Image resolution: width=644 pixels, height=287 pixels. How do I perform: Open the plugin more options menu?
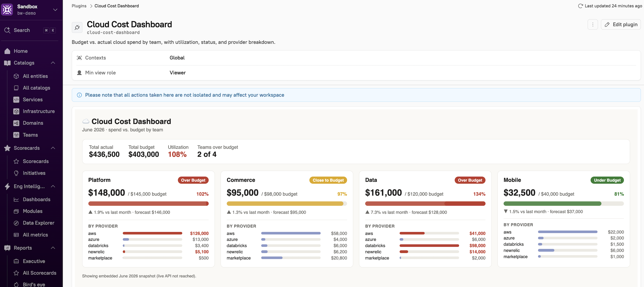coord(592,24)
